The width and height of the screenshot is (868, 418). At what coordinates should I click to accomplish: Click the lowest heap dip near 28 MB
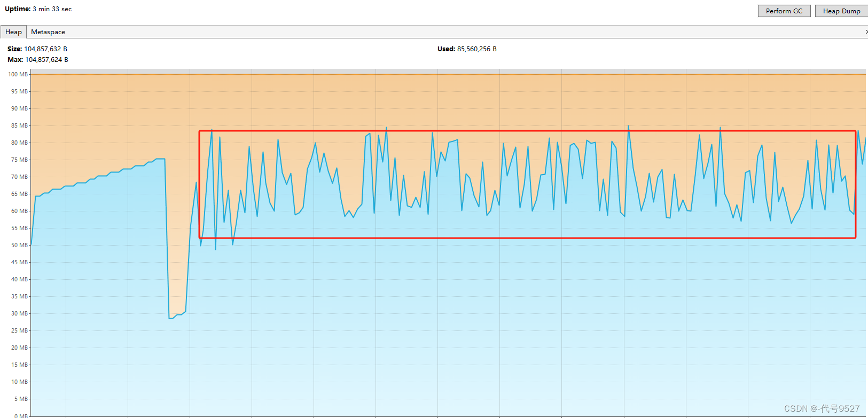click(x=171, y=318)
